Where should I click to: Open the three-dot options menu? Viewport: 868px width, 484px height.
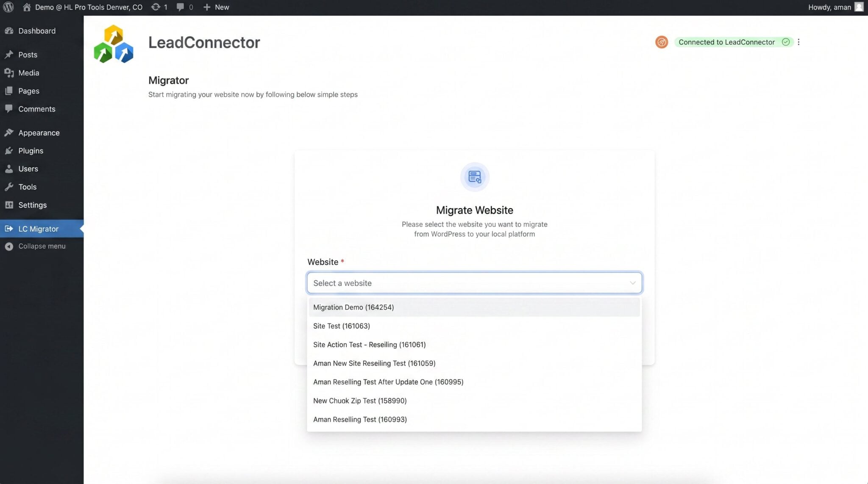(798, 42)
